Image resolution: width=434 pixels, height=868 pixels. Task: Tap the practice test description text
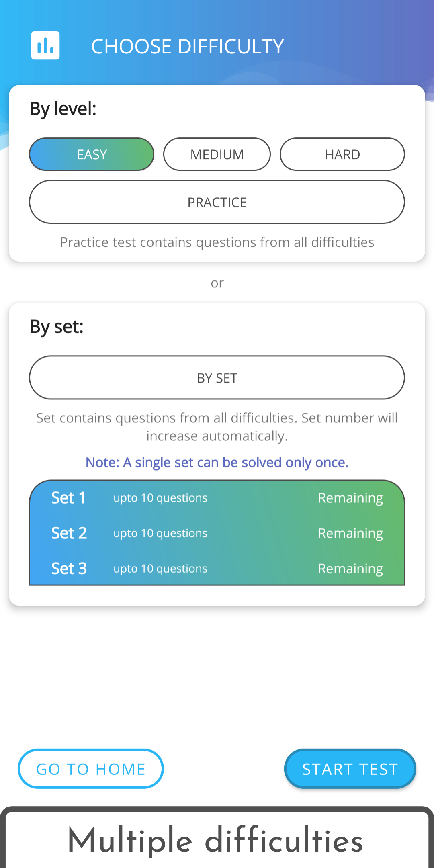217,242
